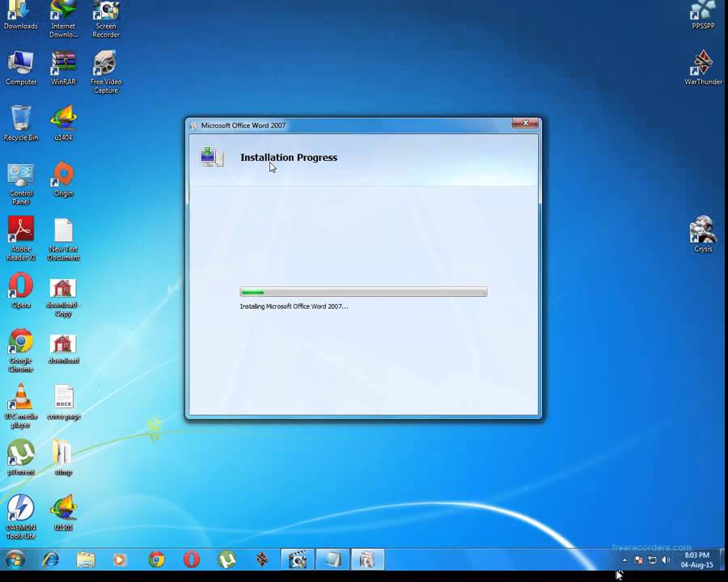728x582 pixels.
Task: Open the Windows Start menu
Action: (15, 559)
